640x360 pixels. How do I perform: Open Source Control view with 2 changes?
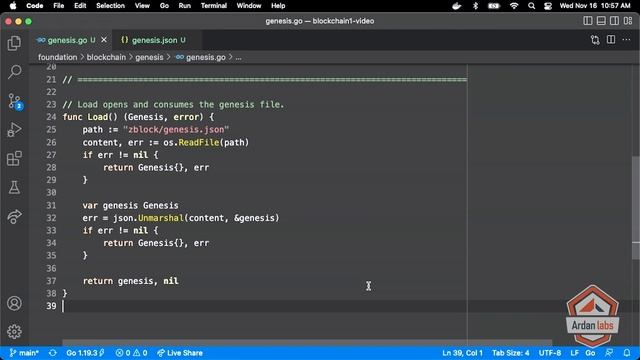coord(15,101)
